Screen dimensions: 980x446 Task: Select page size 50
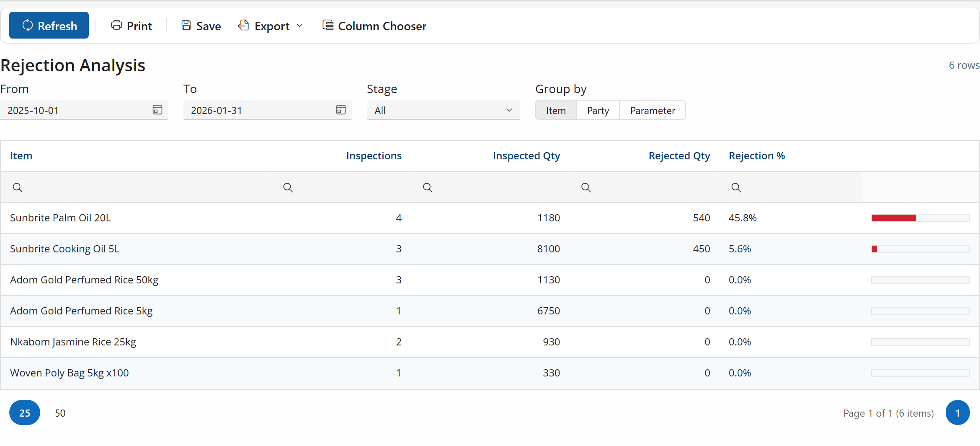[60, 413]
